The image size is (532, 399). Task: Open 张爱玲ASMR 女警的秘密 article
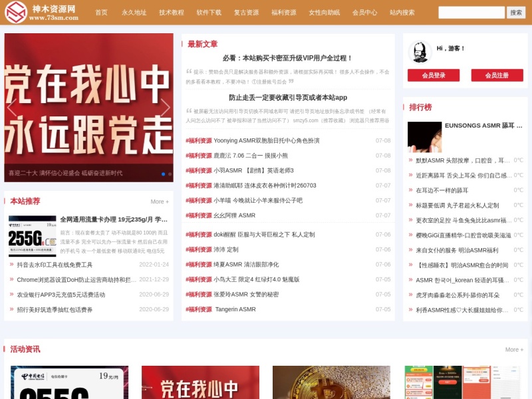click(x=246, y=294)
